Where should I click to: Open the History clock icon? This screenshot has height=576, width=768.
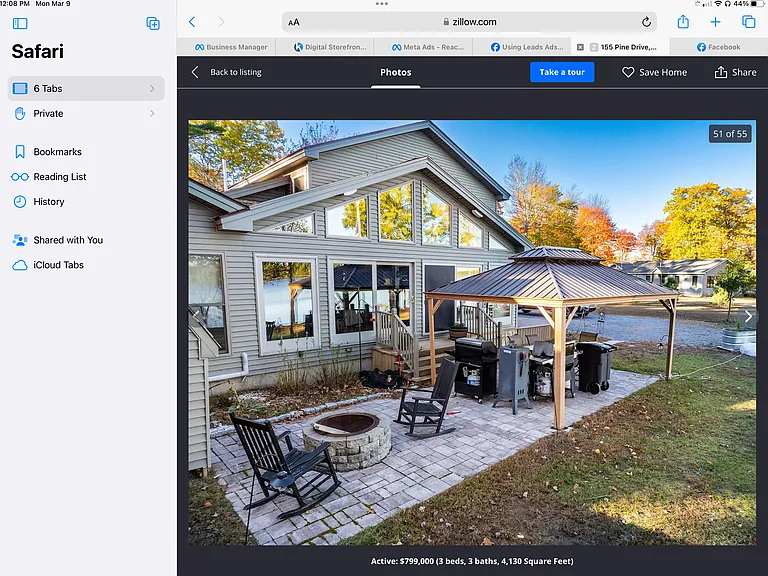(x=20, y=202)
